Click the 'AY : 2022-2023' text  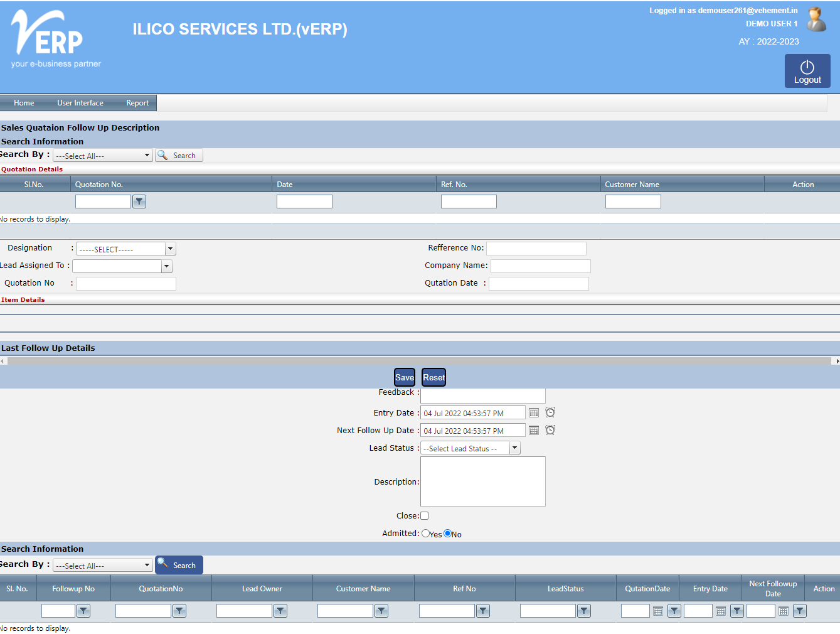click(x=768, y=41)
